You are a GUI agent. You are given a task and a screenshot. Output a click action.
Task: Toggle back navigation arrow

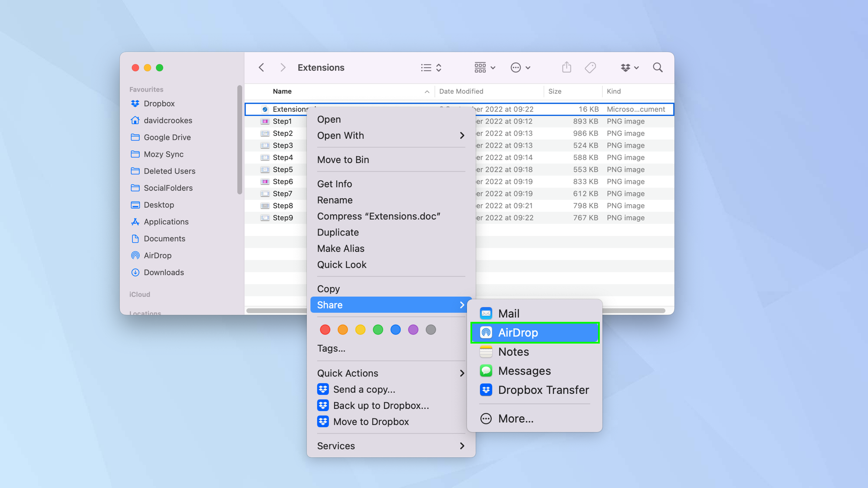262,67
